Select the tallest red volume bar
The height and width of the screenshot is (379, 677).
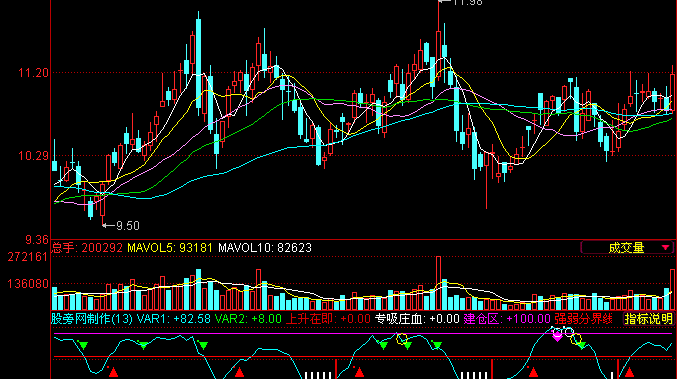[x=438, y=283]
